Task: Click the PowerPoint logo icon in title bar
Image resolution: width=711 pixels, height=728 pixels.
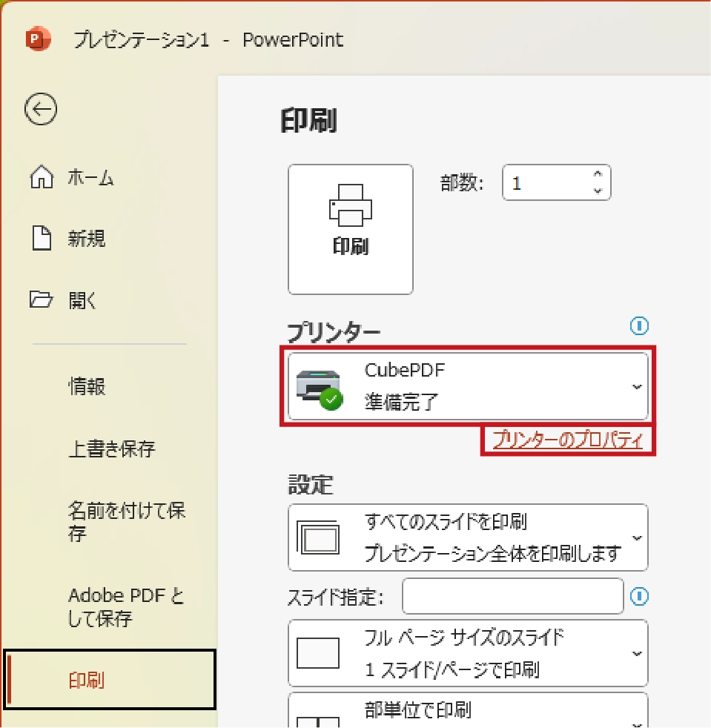Action: point(36,39)
